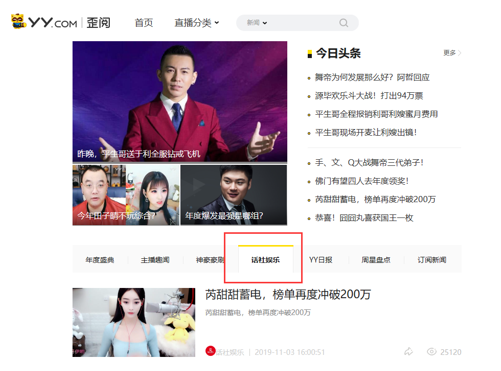Select the 主播趣闻 tab
Image resolution: width=501 pixels, height=371 pixels.
pyautogui.click(x=155, y=260)
